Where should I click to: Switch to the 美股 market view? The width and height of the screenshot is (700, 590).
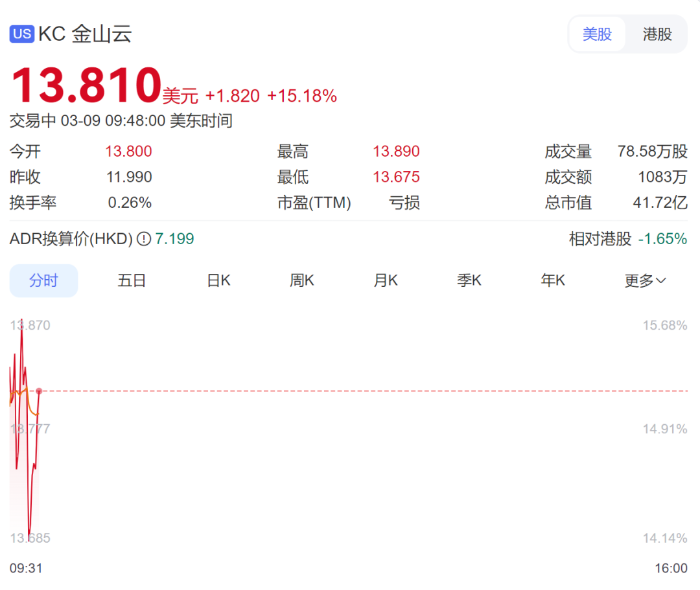point(597,34)
